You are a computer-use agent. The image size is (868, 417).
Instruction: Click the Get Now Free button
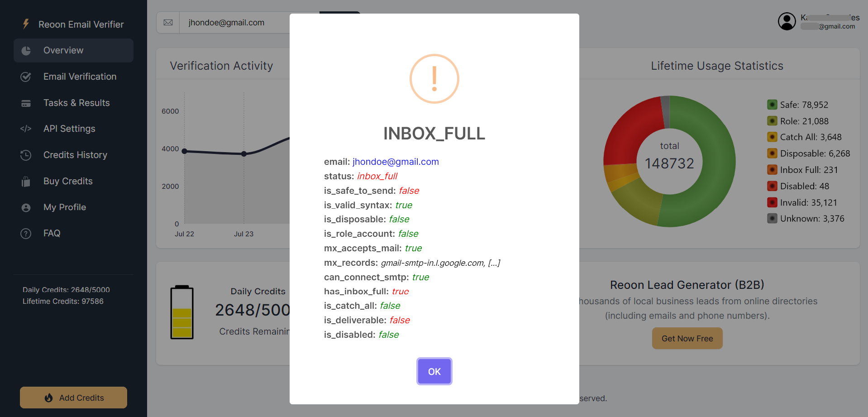[x=687, y=338]
